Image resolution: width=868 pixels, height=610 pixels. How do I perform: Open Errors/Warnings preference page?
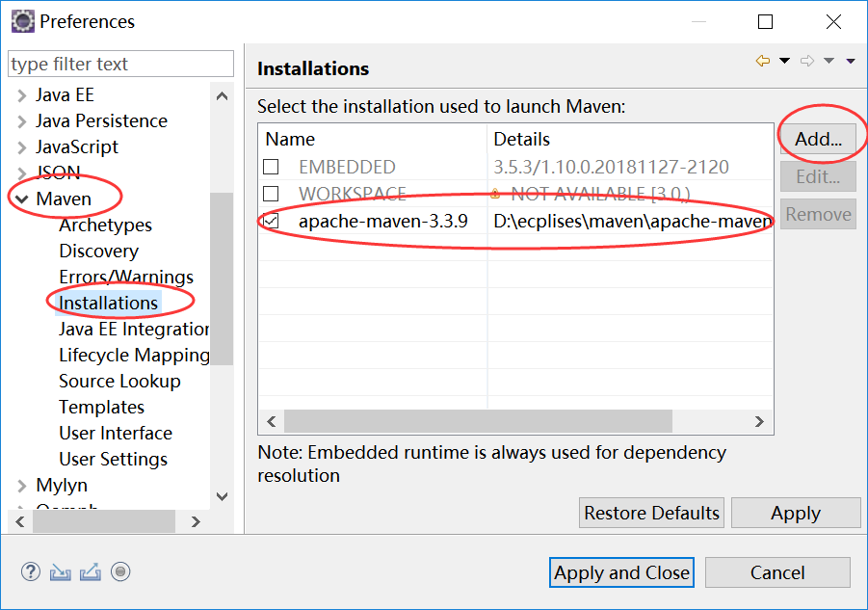tap(126, 277)
